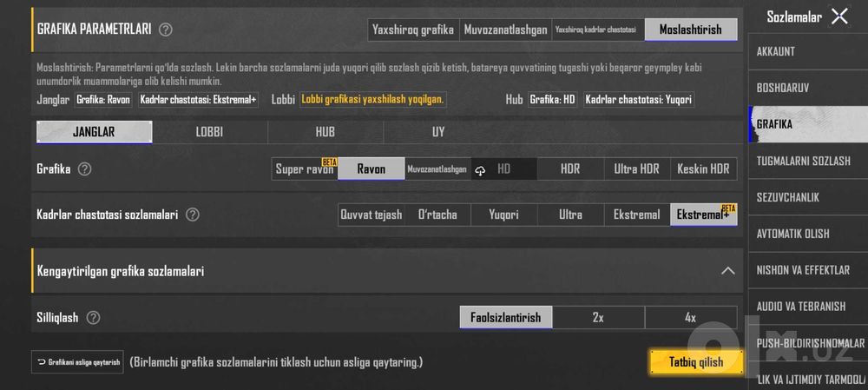Screen dimensions: 868x390
Task: Switch to LOBBI tab
Action: 210,132
